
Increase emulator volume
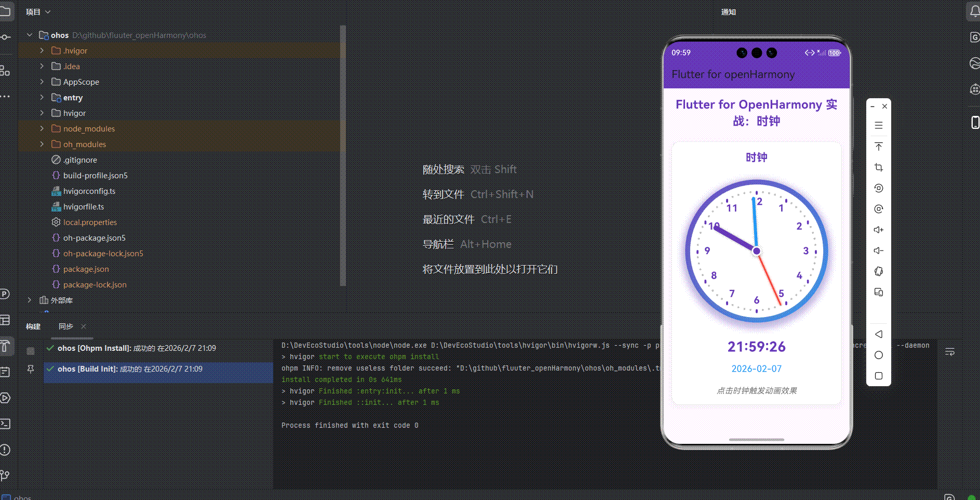coord(879,230)
